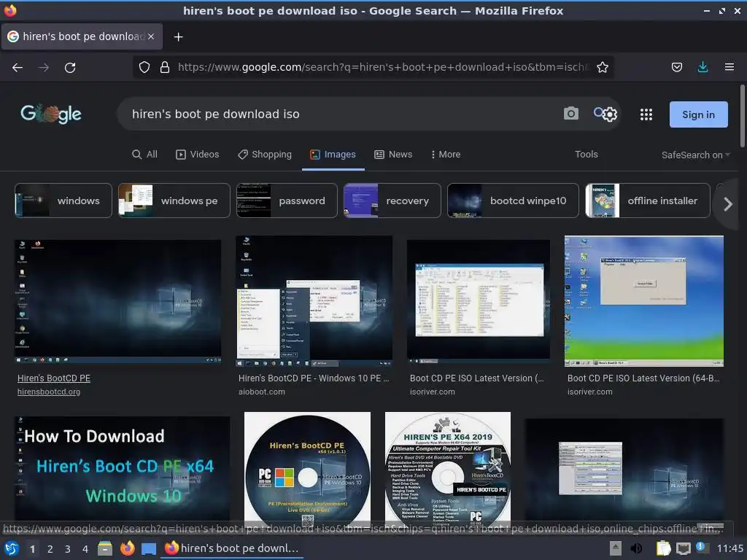
Task: Open quick settings gear icon
Action: [610, 114]
